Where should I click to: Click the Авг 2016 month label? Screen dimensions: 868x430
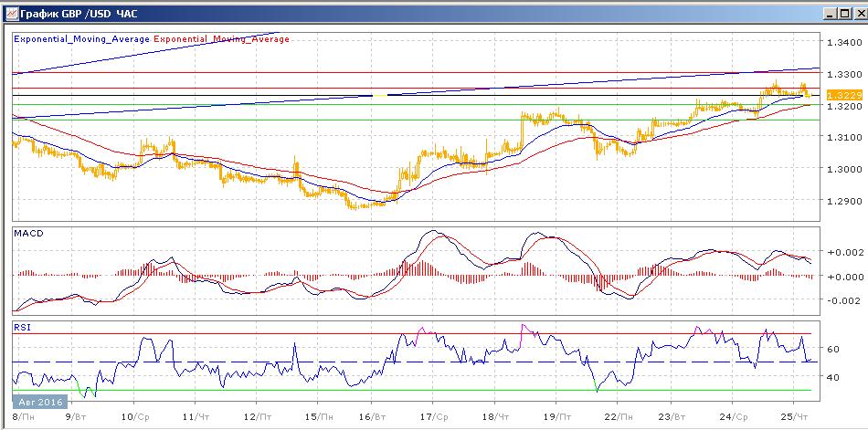tap(36, 402)
